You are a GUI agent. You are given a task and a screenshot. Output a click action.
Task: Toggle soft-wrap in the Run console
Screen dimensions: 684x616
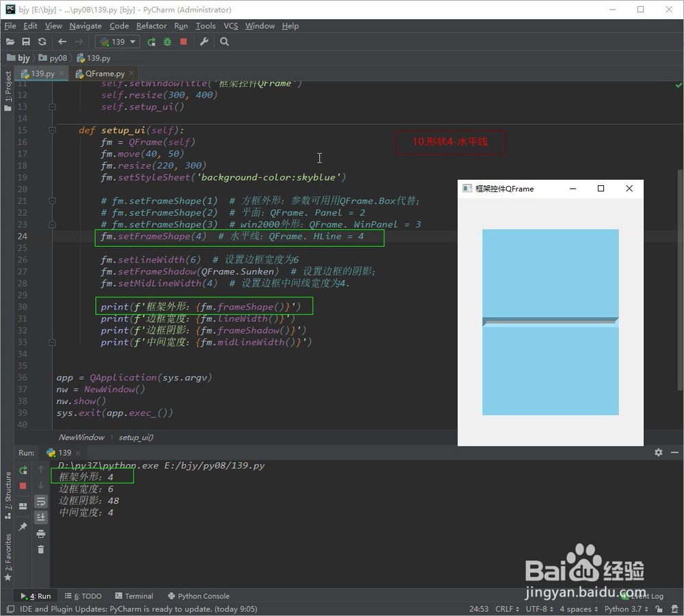(40, 501)
